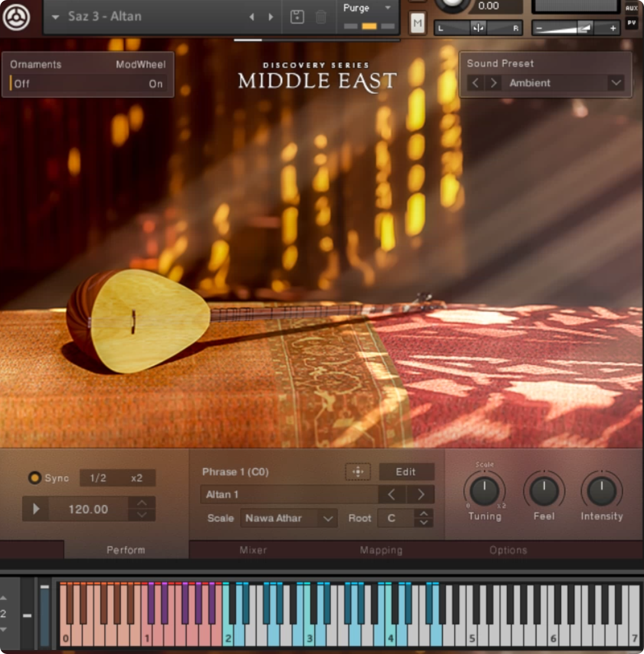The image size is (644, 654).
Task: Select next Sound Preset arrow
Action: click(x=493, y=83)
